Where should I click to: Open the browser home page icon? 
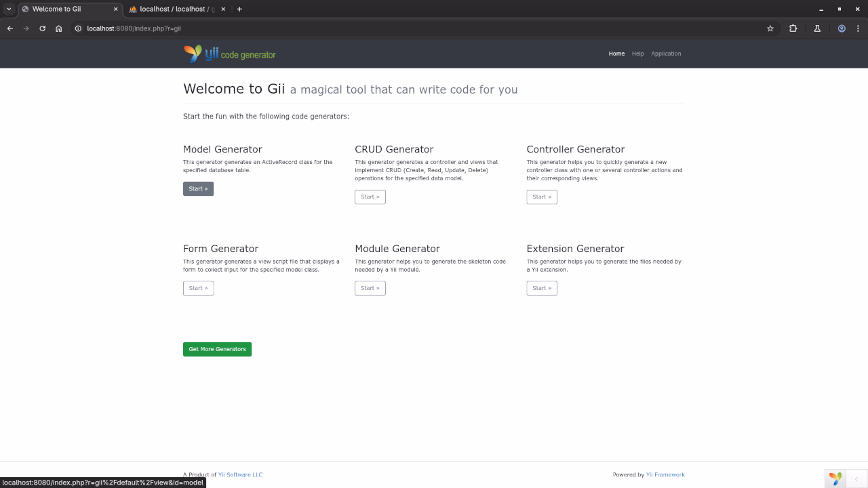(x=59, y=28)
